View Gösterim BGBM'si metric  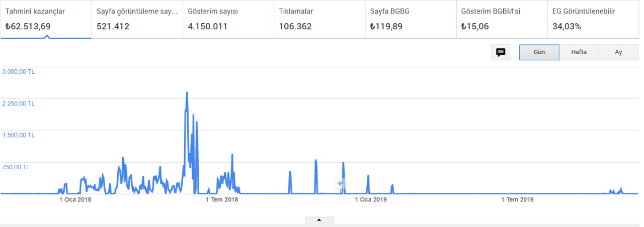[502, 19]
